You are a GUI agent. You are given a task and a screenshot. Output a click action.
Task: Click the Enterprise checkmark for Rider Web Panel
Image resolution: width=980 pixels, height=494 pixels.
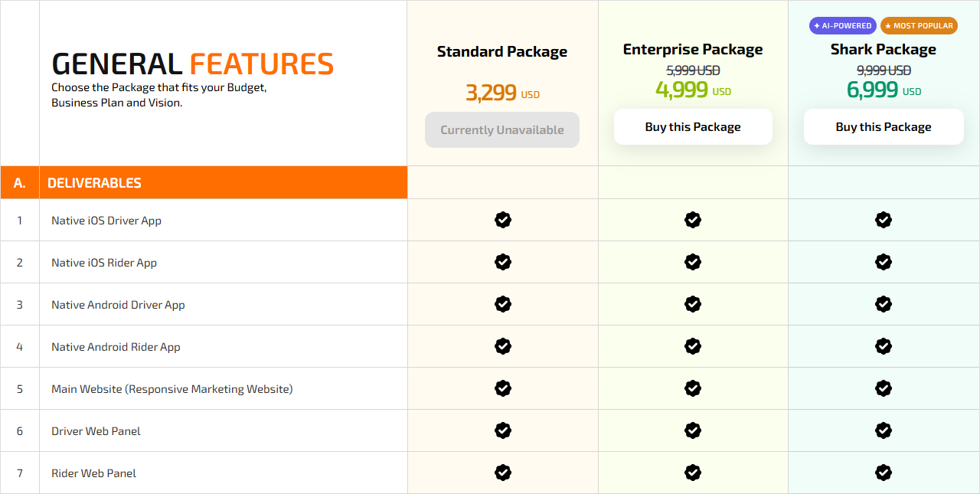[x=693, y=473]
